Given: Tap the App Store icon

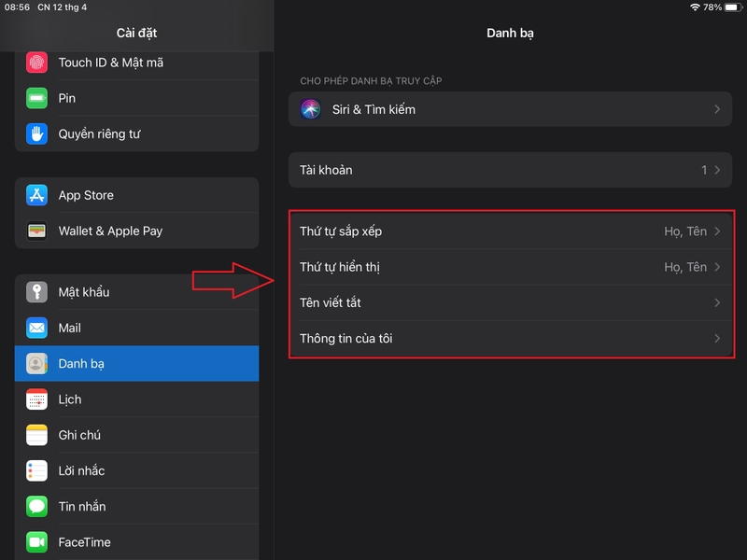Looking at the screenshot, I should coord(36,195).
